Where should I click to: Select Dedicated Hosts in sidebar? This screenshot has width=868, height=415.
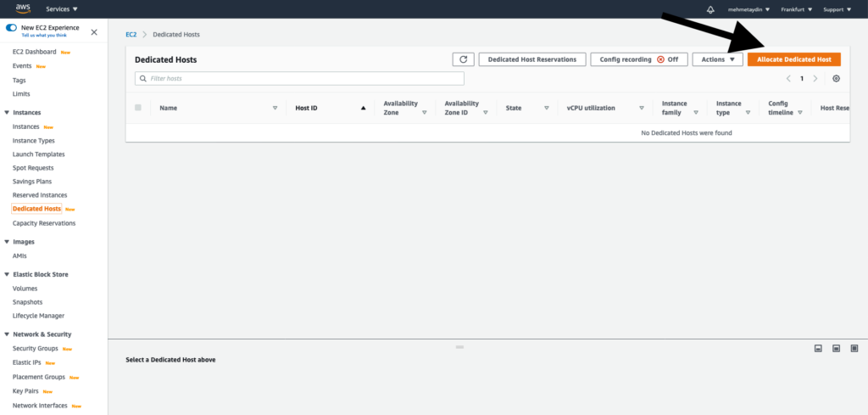(x=36, y=209)
